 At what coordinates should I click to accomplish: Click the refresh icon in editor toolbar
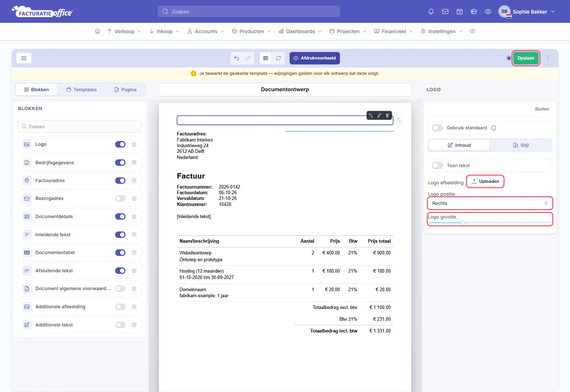click(279, 58)
